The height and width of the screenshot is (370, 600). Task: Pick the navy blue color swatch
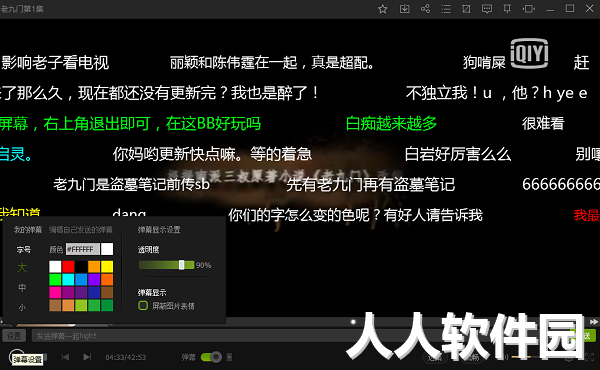coord(94,293)
